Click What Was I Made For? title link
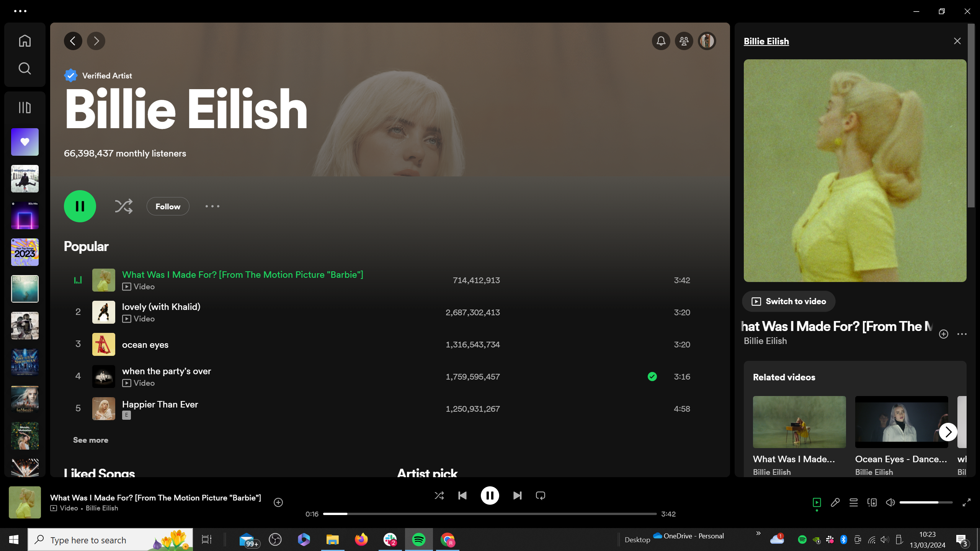980x551 pixels. point(243,275)
